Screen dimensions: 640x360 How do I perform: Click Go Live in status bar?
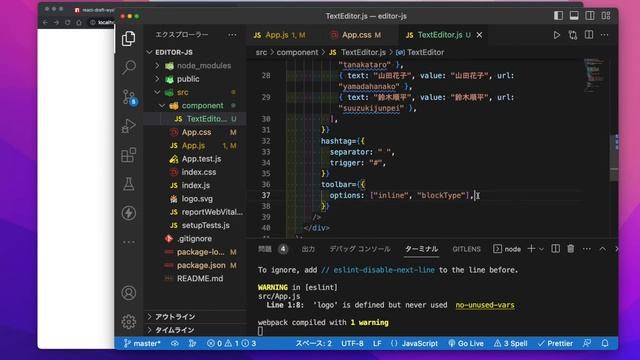click(466, 344)
